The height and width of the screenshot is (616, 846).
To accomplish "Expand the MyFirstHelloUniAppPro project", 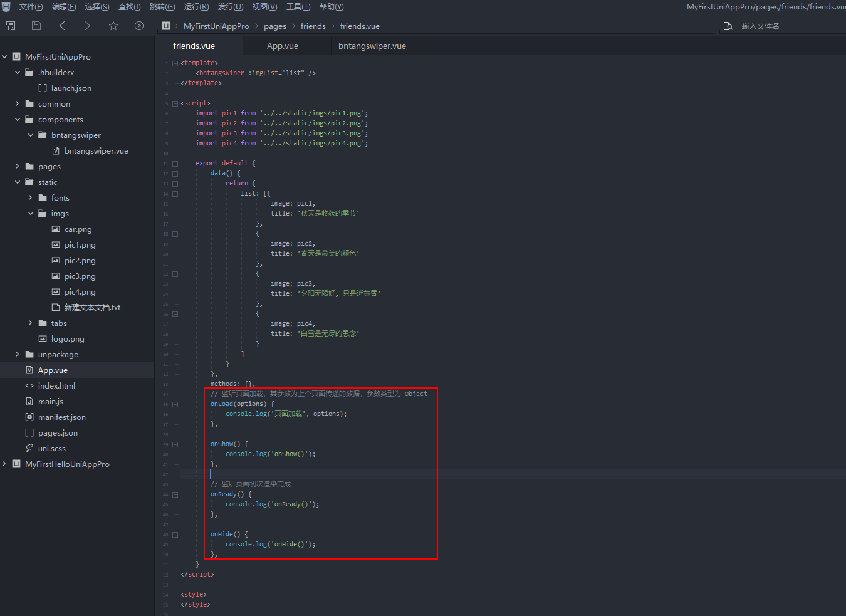I will click(4, 464).
